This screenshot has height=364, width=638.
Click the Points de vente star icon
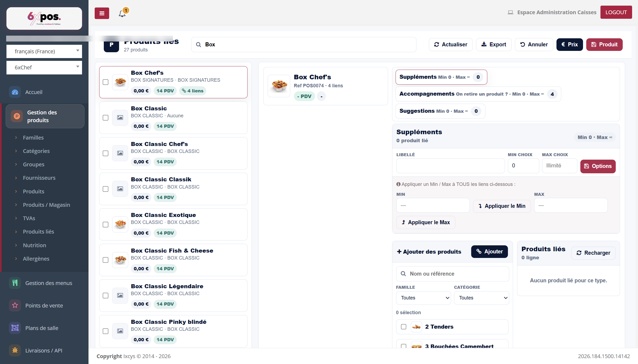(x=15, y=305)
